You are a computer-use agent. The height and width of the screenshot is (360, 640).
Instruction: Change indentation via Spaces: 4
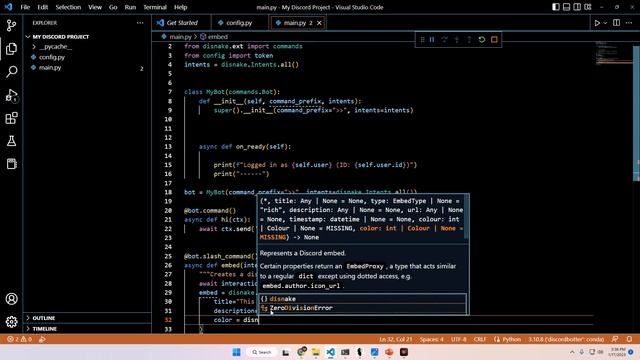(x=431, y=339)
